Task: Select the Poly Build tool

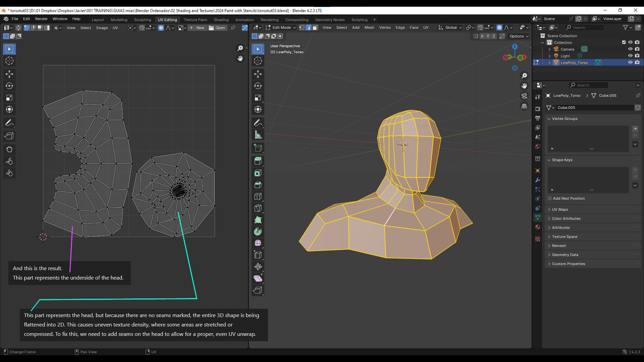Action: pyautogui.click(x=258, y=220)
